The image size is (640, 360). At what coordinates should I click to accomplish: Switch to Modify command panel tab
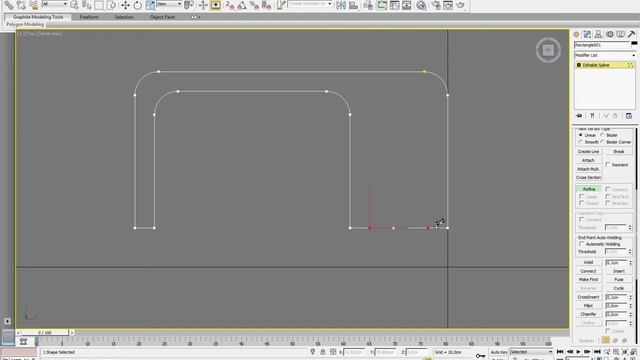[587, 34]
